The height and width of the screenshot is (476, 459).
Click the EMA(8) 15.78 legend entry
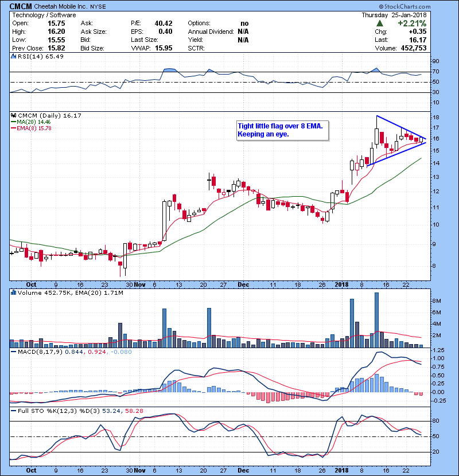click(31, 128)
